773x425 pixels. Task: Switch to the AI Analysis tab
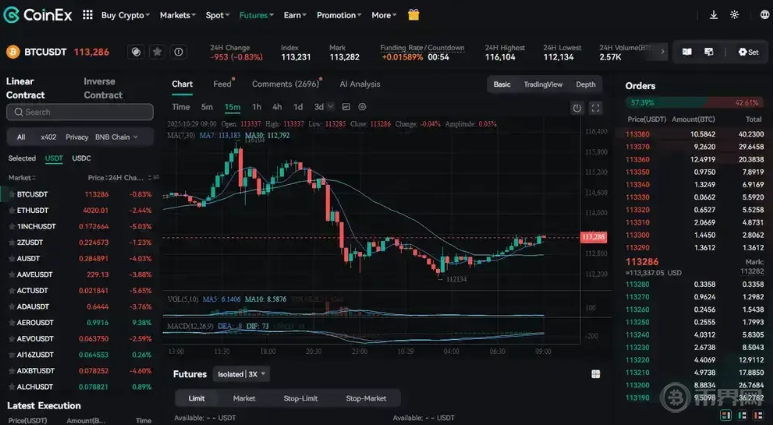359,84
